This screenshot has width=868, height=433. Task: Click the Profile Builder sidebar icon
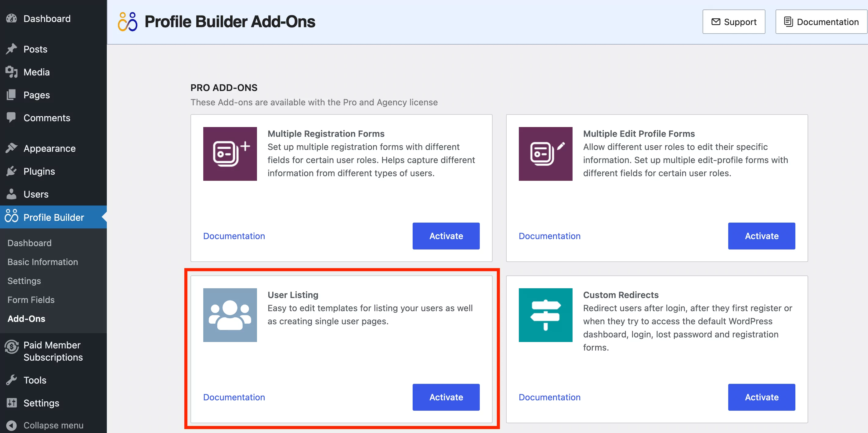(12, 216)
